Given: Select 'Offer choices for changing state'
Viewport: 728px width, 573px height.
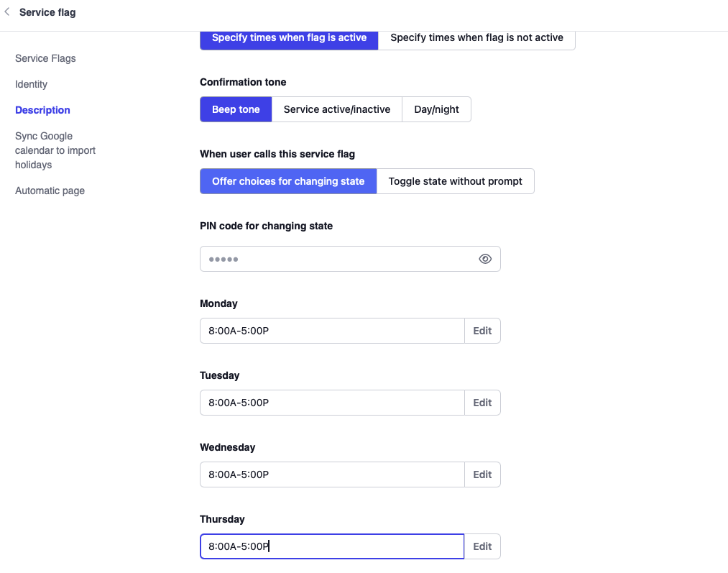Looking at the screenshot, I should [288, 181].
